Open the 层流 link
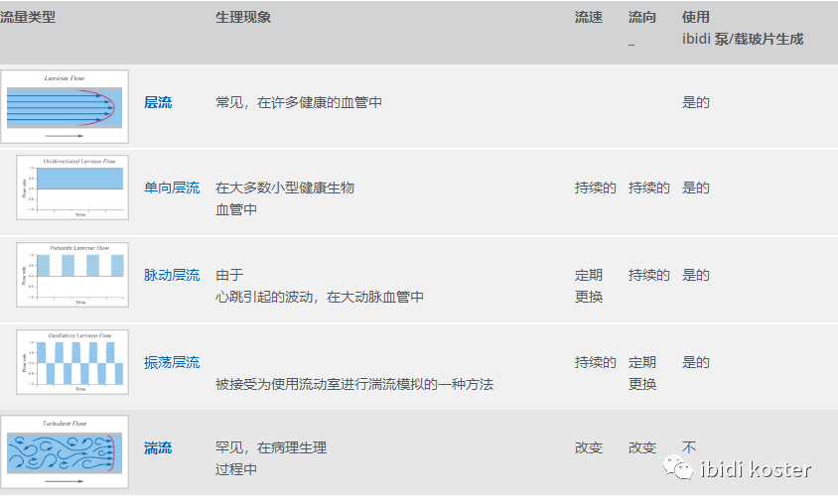Image resolution: width=838 pixels, height=504 pixels. (158, 102)
